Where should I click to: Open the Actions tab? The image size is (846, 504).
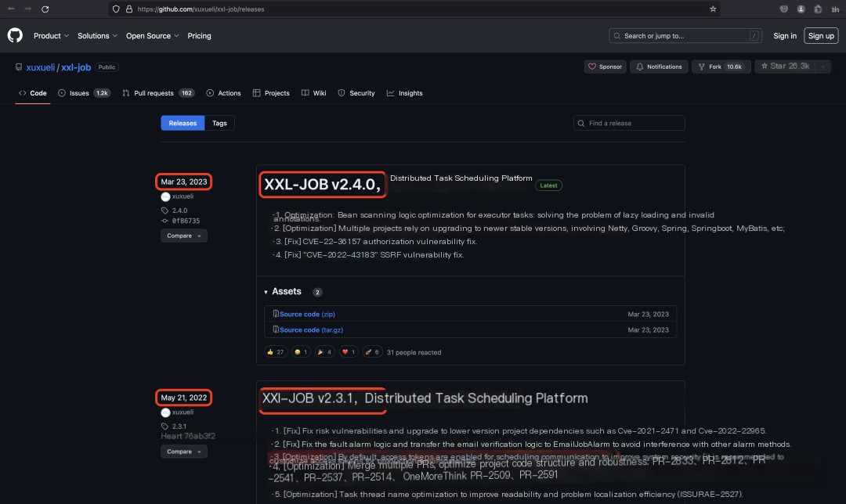223,93
